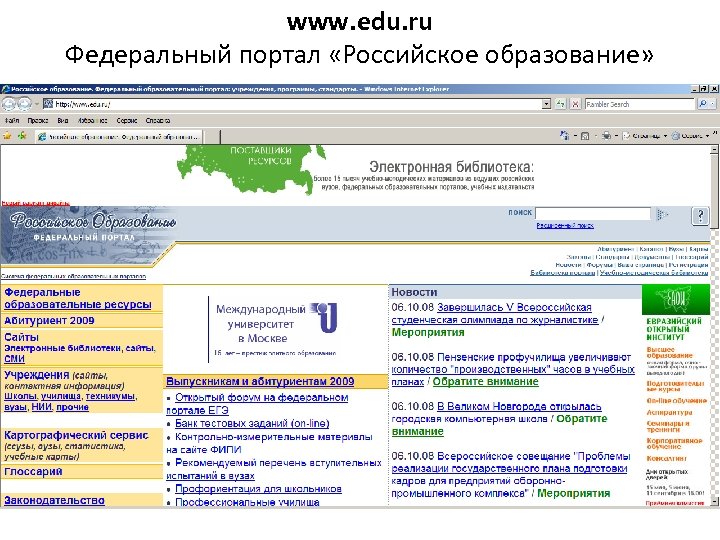Click the Евразийский открытый институт green logo
Viewport: 720px width, 540px height.
[676, 299]
